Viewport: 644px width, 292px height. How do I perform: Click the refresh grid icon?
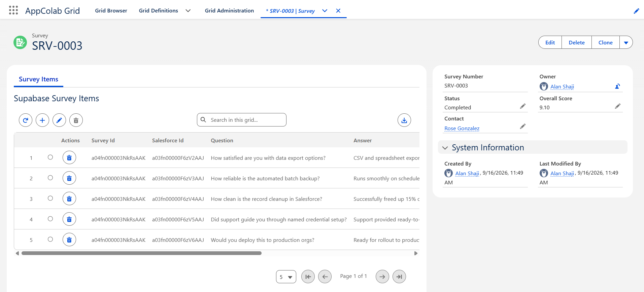point(26,120)
